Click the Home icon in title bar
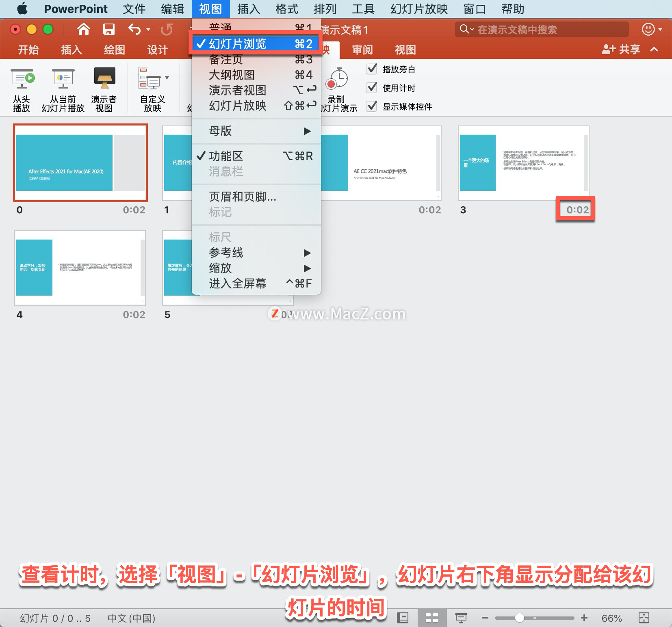This screenshot has height=627, width=672. (x=83, y=29)
